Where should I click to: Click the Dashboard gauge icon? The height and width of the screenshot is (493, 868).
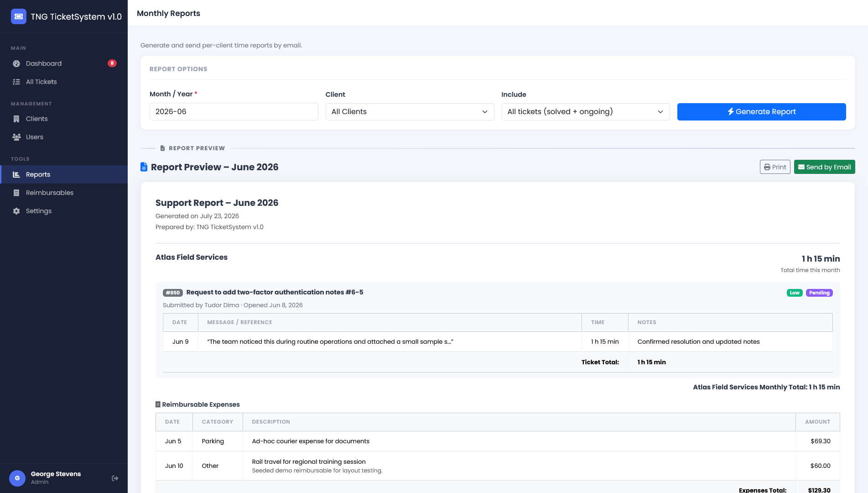(16, 63)
